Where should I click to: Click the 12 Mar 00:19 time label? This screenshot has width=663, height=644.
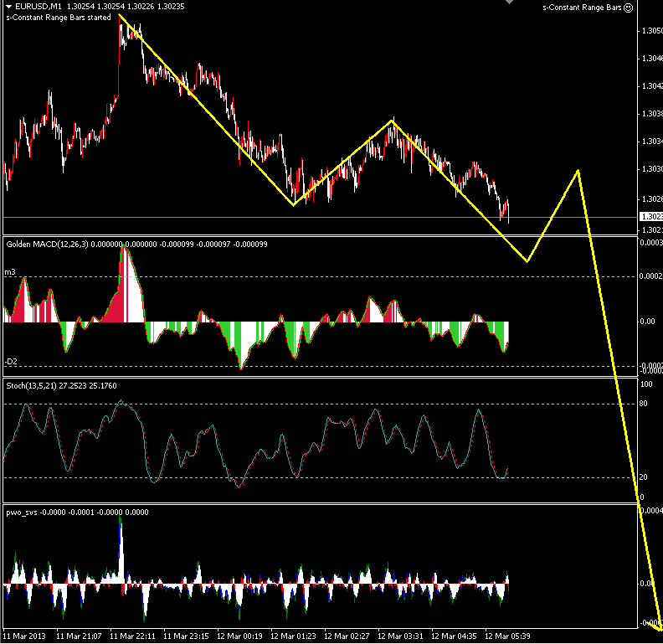239,636
